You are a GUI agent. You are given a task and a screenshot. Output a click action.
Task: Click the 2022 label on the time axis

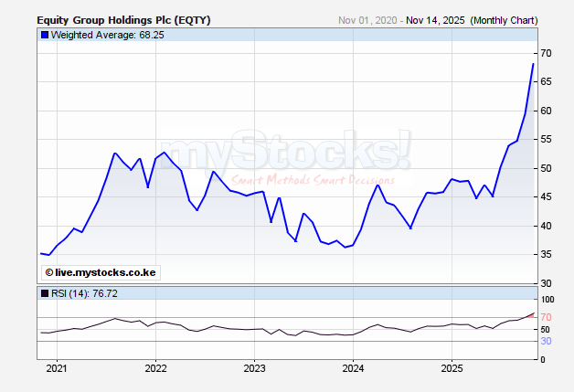[155, 368]
